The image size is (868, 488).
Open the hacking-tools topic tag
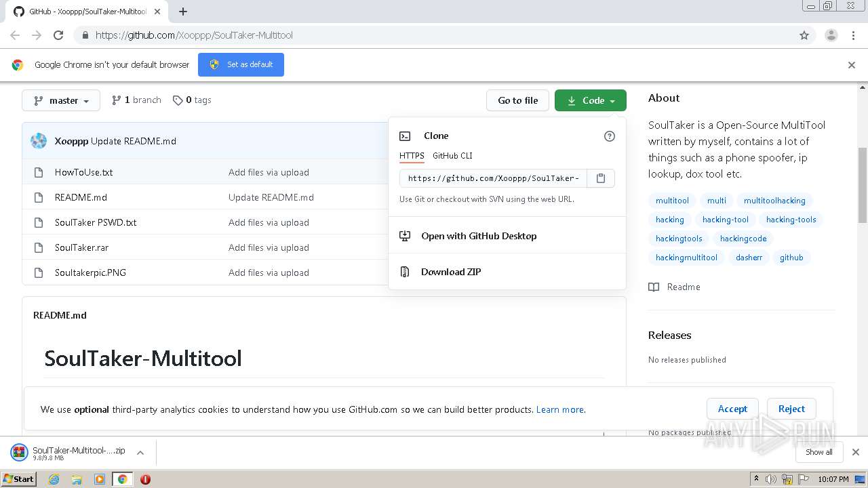click(x=791, y=220)
